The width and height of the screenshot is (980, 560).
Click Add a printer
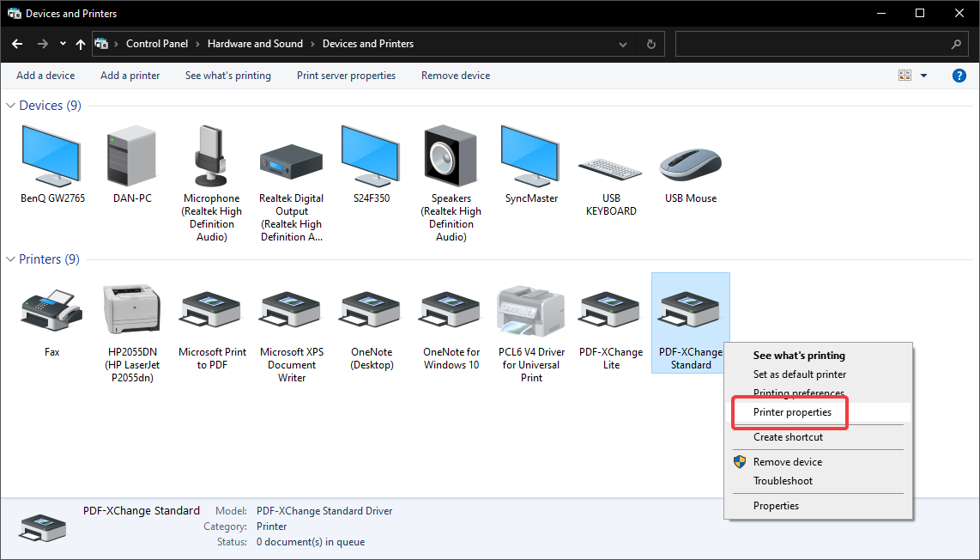click(130, 76)
